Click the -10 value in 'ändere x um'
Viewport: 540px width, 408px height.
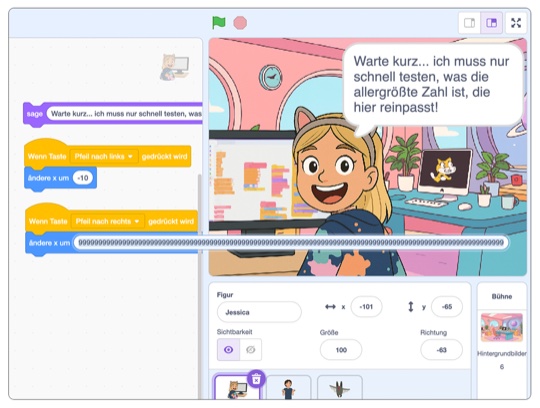click(83, 178)
